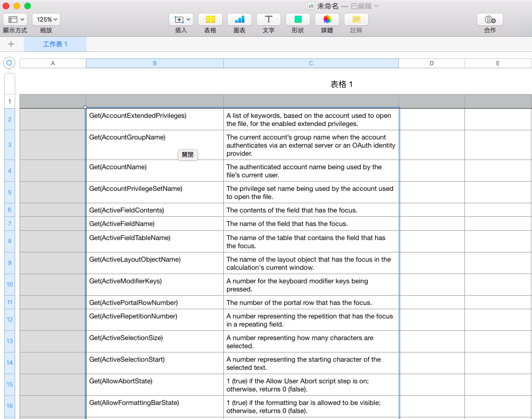
Task: Insert a shape with 形狀 icon
Action: pos(297,19)
